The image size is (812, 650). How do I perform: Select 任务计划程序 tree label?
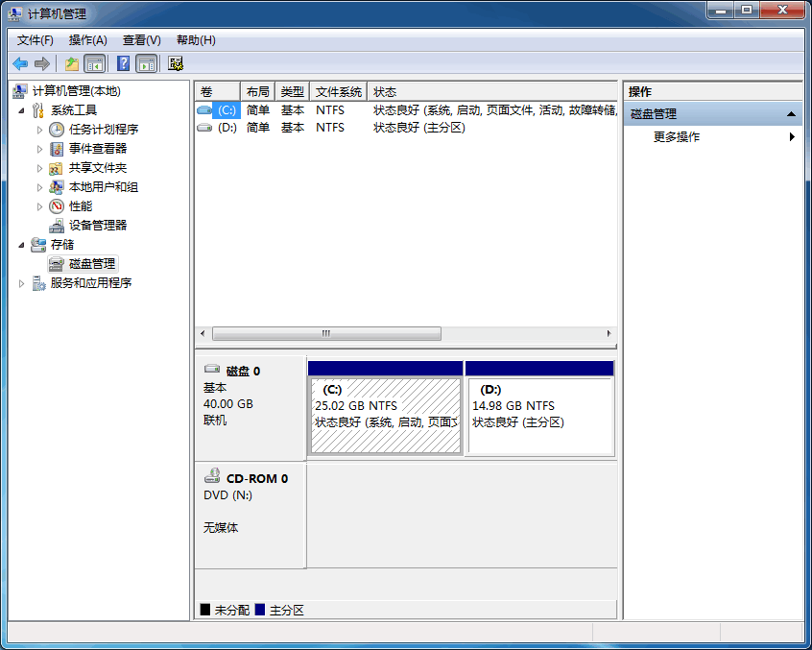104,130
